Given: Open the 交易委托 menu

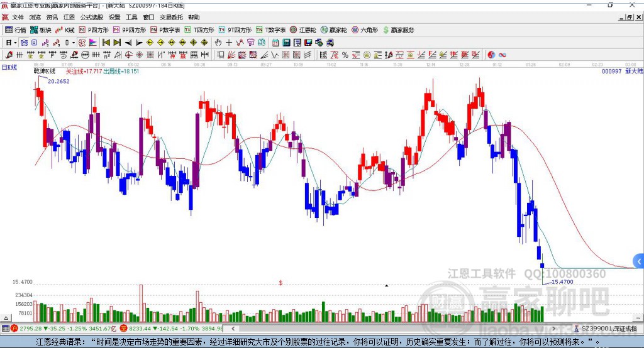Looking at the screenshot, I should tap(171, 17).
